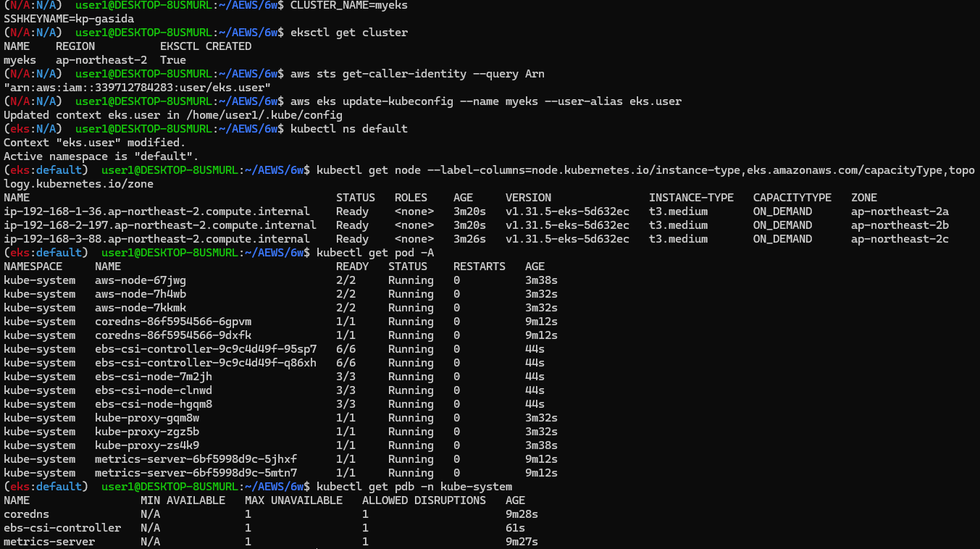Screen dimensions: 980x549
Task: Click the NAMESPACE column header
Action: click(x=33, y=267)
